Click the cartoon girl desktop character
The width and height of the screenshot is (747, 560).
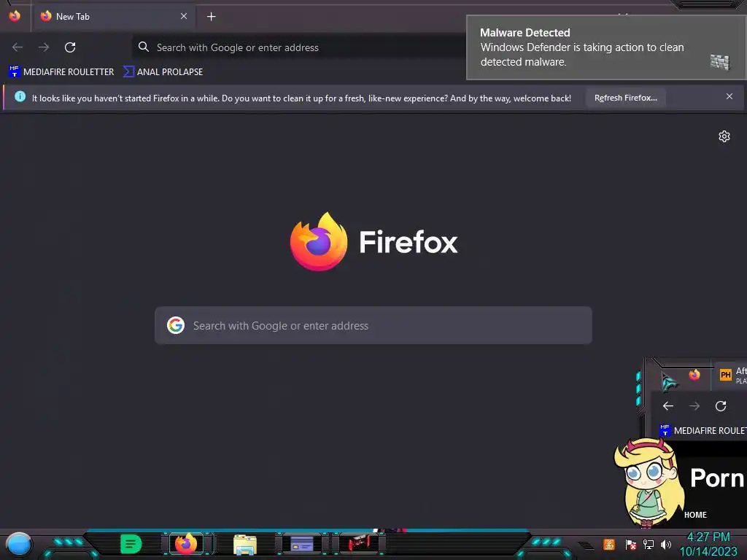click(649, 483)
